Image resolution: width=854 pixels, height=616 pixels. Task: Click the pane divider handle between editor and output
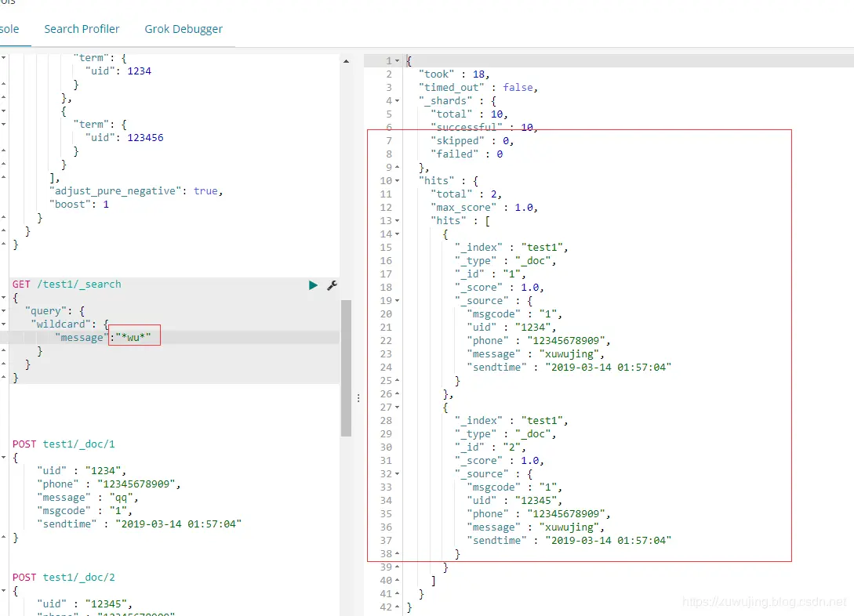(358, 398)
